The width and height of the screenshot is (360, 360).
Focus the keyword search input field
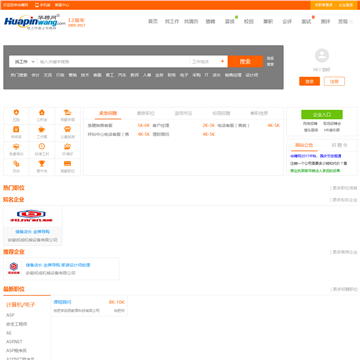click(113, 62)
